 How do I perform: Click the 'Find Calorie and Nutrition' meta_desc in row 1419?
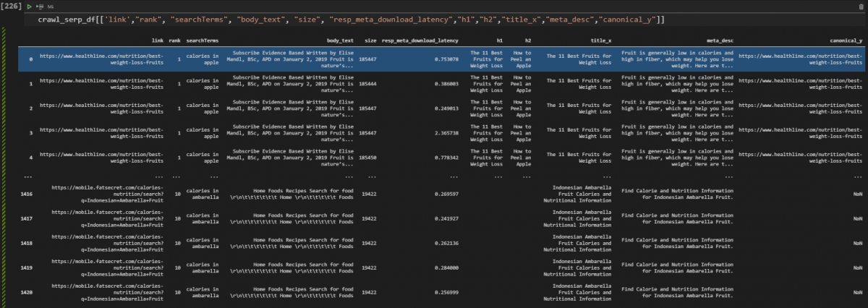(x=678, y=268)
